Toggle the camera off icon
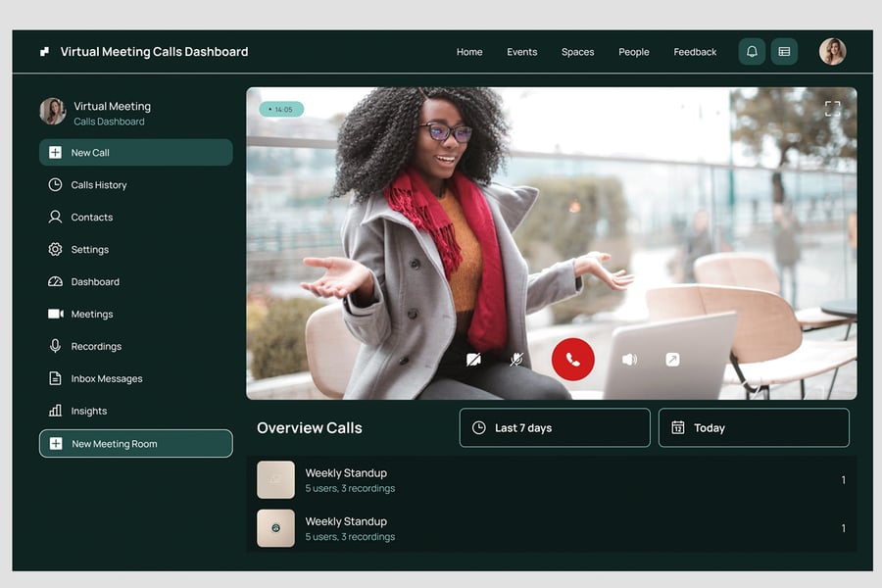Screen dimensions: 882x588 tap(473, 360)
